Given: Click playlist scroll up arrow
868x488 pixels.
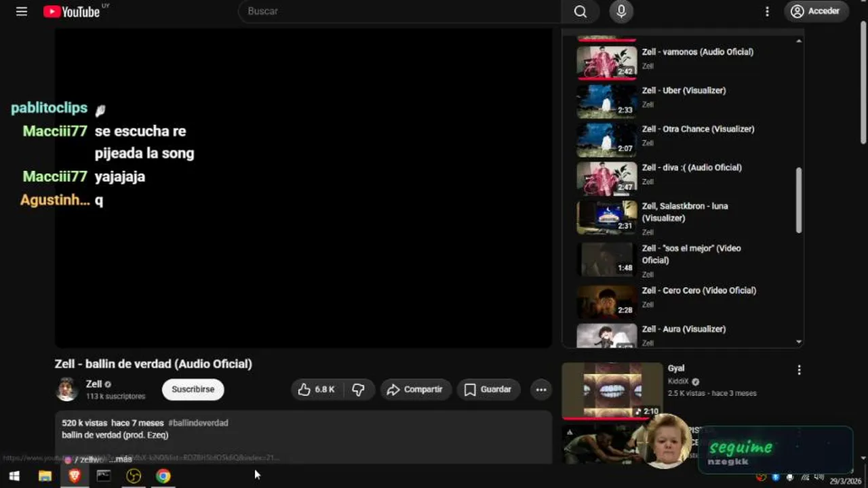Looking at the screenshot, I should (x=799, y=41).
